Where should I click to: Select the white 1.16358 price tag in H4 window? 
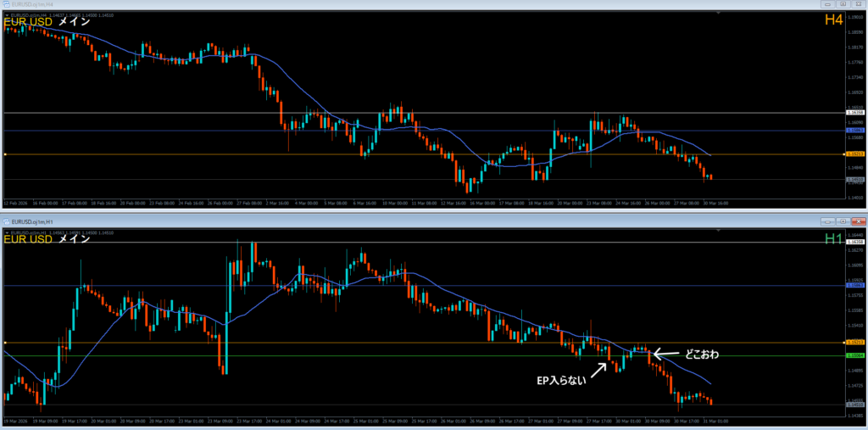click(x=855, y=113)
